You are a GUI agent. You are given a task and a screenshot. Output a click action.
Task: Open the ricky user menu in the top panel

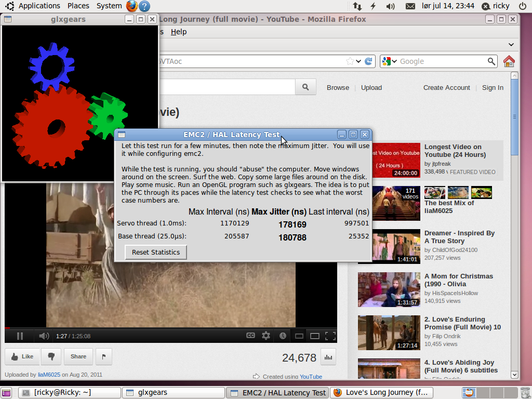pos(496,6)
